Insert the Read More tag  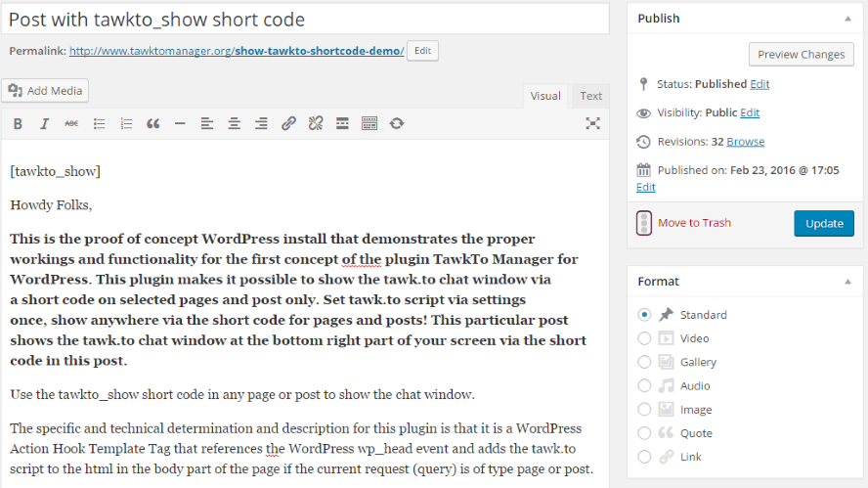tap(342, 123)
